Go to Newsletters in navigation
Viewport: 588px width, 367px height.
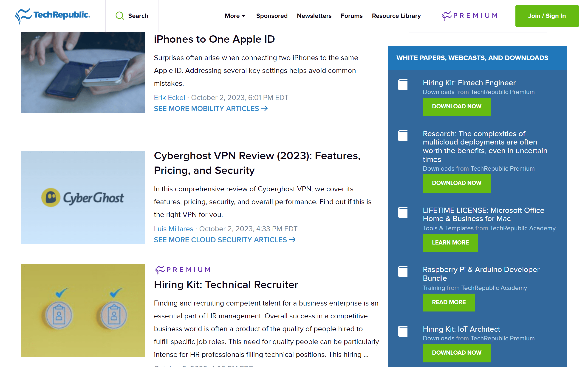(x=314, y=16)
